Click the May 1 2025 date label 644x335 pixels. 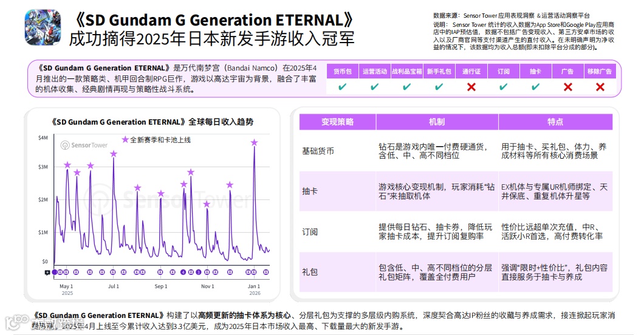coord(67,289)
